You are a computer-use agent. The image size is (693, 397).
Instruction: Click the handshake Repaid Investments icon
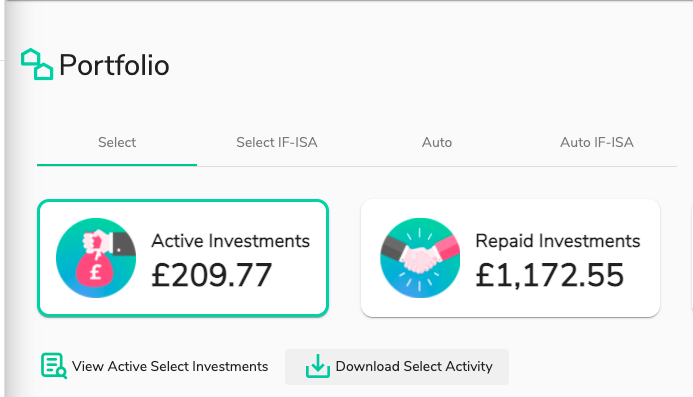click(x=420, y=258)
